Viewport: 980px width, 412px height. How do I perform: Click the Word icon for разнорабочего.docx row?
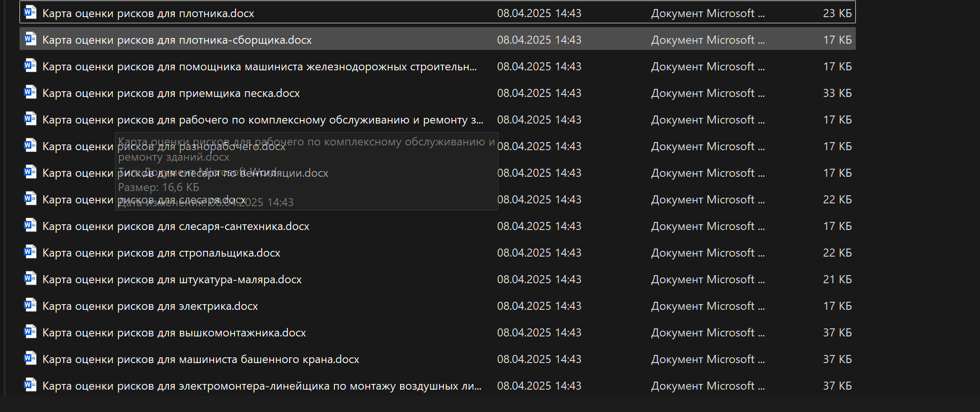tap(30, 145)
